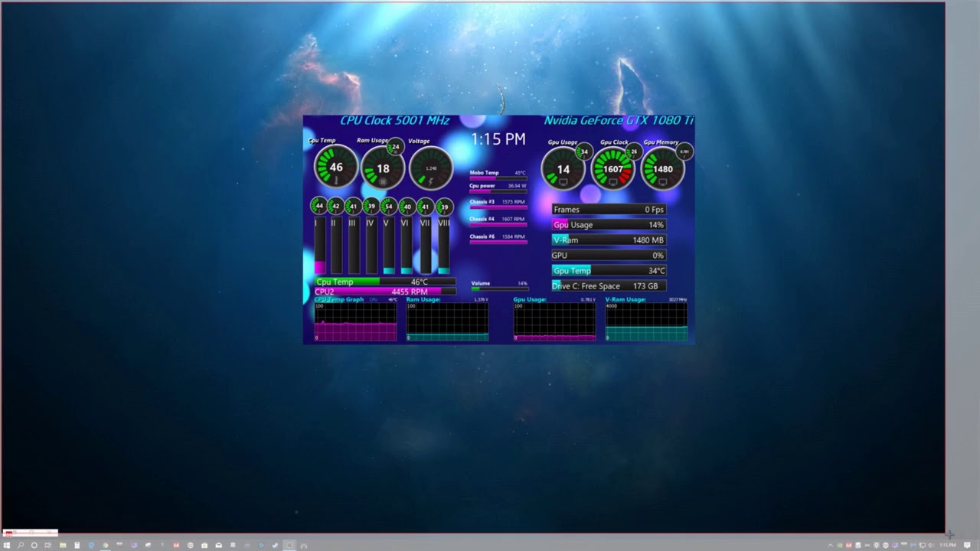The image size is (980, 551).
Task: Click core I temperature dial showing 44
Action: point(319,206)
